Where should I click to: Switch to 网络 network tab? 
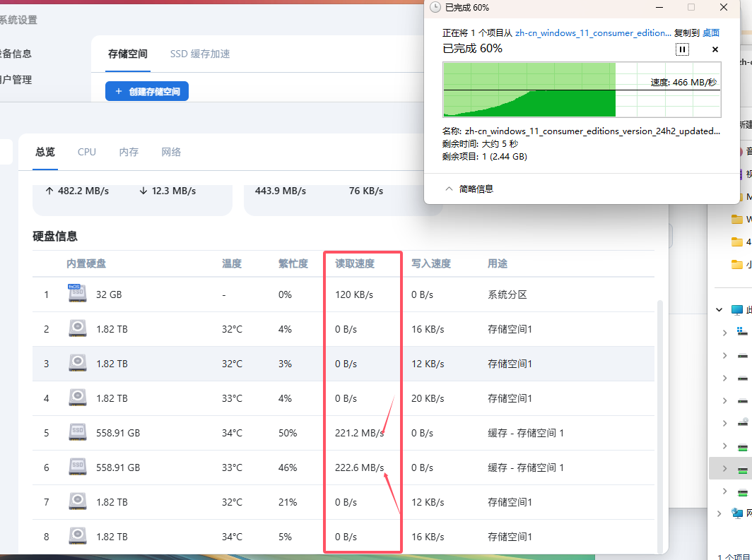[x=171, y=152]
